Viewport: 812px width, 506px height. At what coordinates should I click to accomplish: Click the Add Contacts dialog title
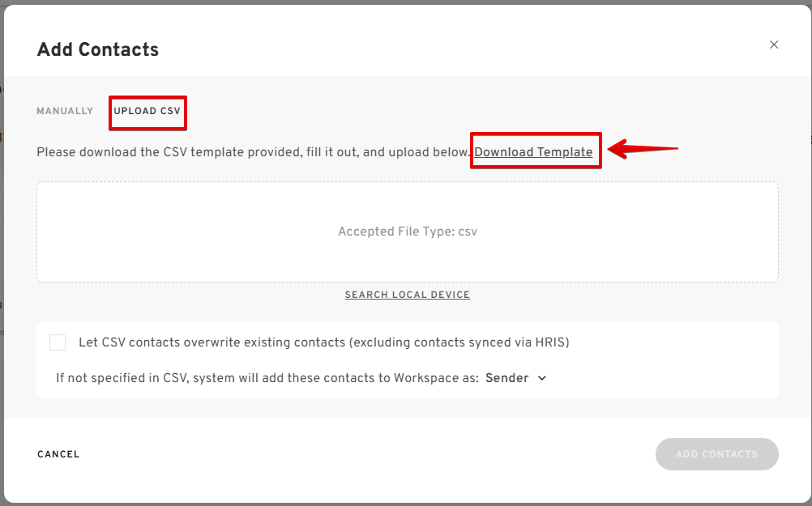click(x=98, y=49)
